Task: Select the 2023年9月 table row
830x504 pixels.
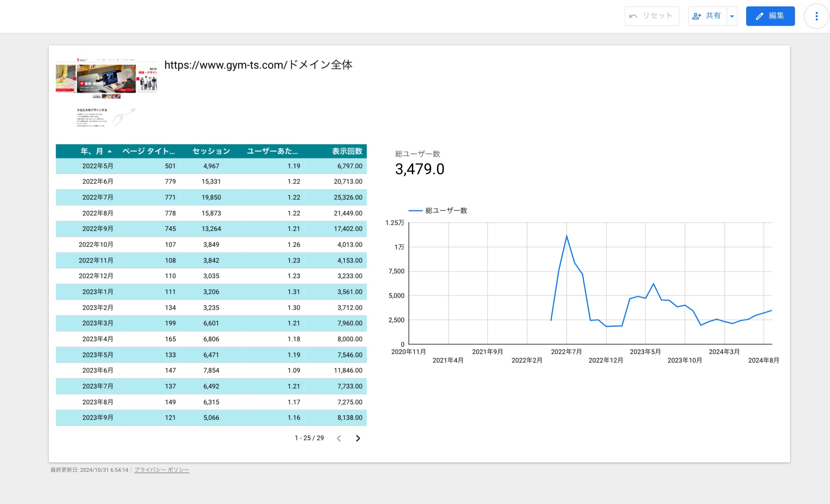Action: (211, 418)
